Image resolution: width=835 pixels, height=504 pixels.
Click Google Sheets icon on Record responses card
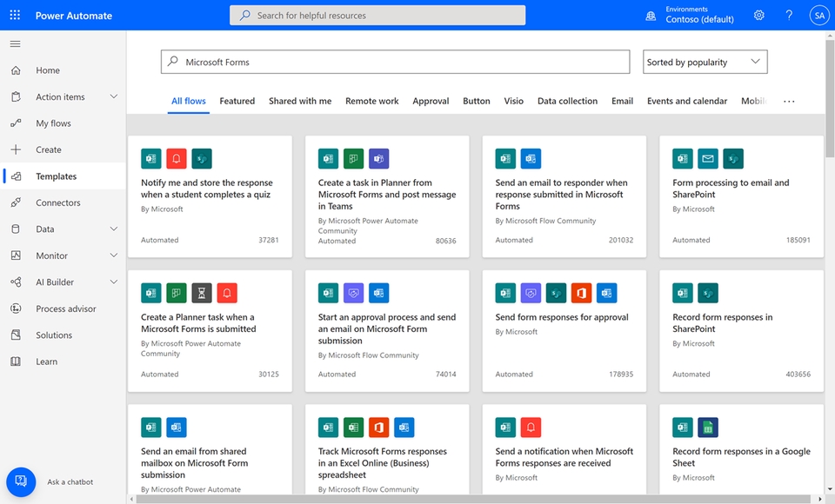pos(708,427)
